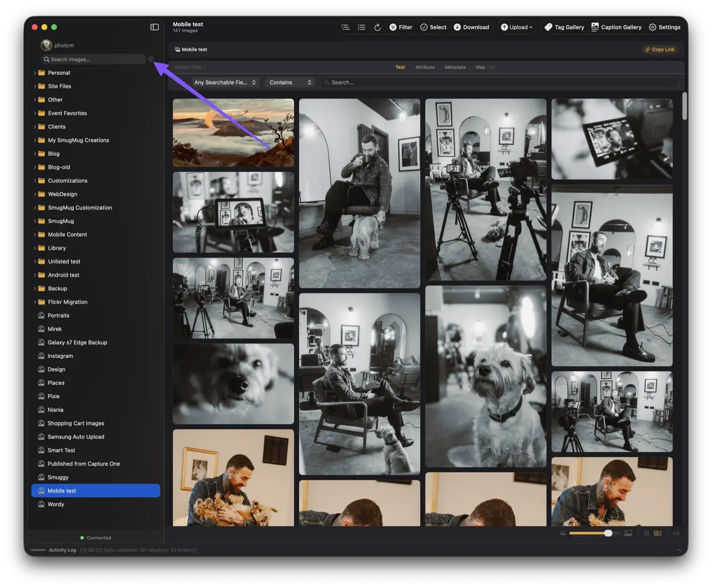
Task: Switch to the Attribute filter tab
Action: pyautogui.click(x=425, y=67)
